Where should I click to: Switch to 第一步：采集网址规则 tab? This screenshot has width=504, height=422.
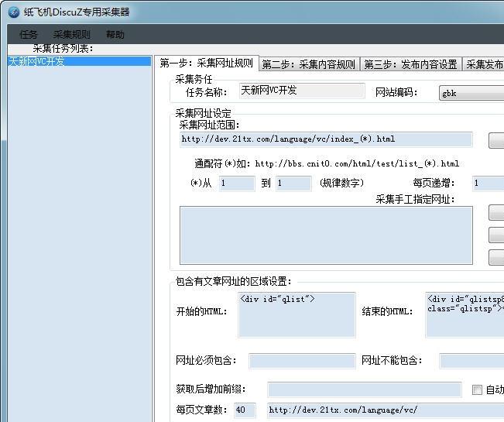pos(206,63)
